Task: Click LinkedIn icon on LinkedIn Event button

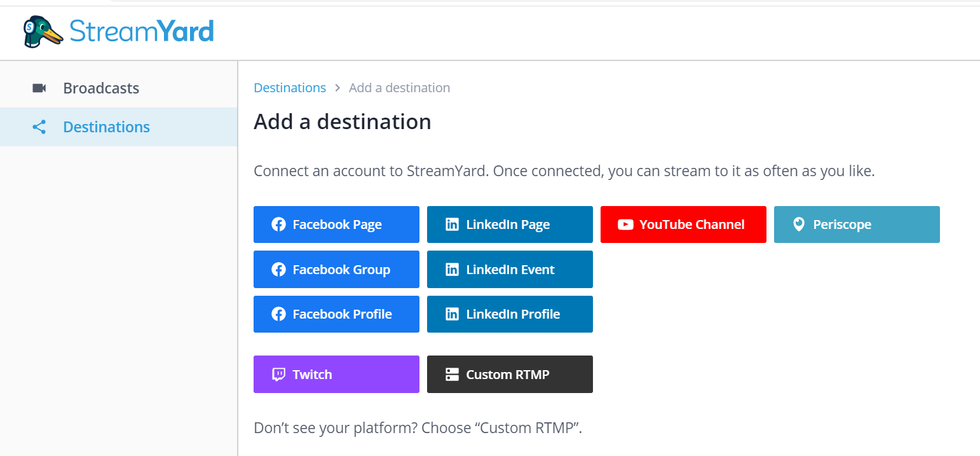Action: click(452, 270)
